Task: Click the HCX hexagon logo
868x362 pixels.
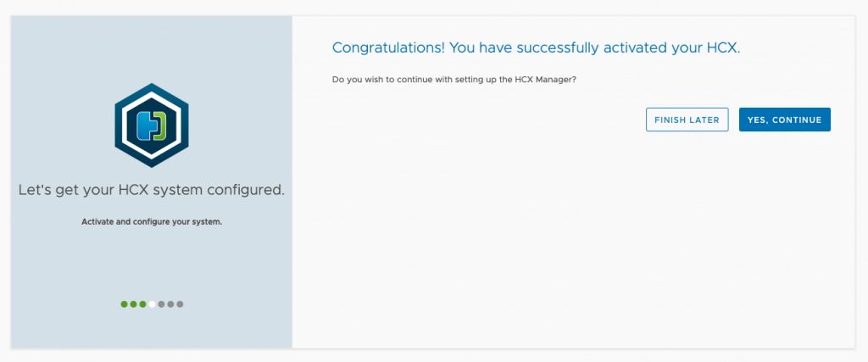Action: coord(152,125)
